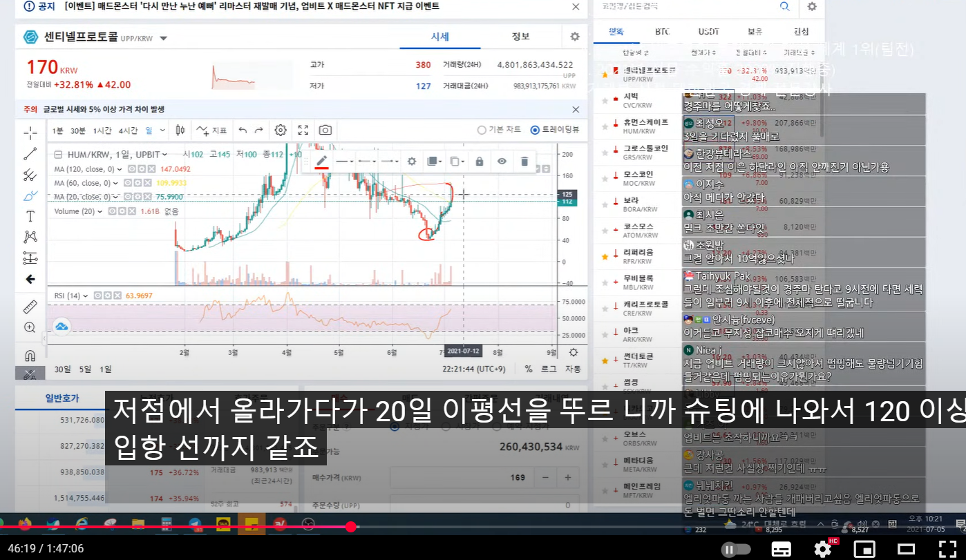This screenshot has width=966, height=560.
Task: Open visual order dropdown in drawing toolbar
Action: 434,161
